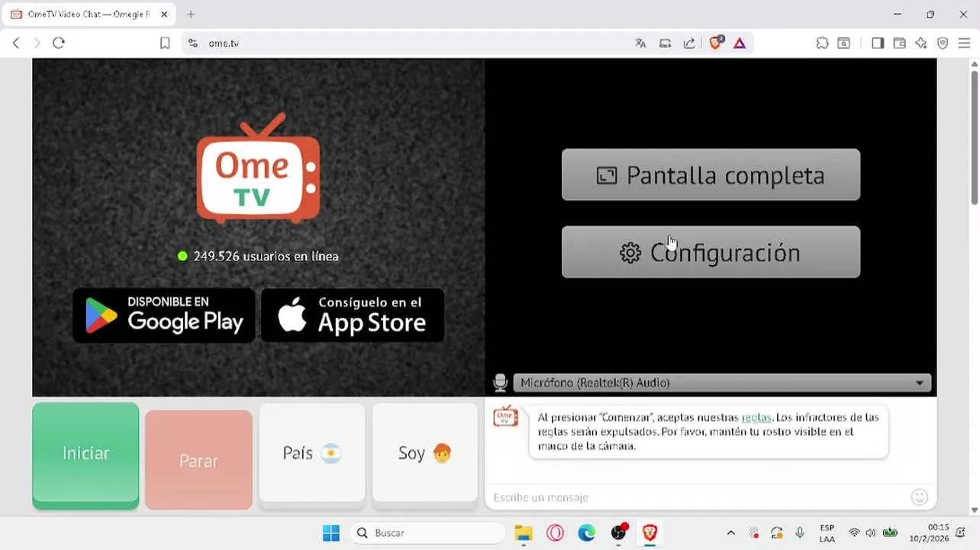Image resolution: width=980 pixels, height=550 pixels.
Task: Open a new browser tab
Action: click(191, 15)
